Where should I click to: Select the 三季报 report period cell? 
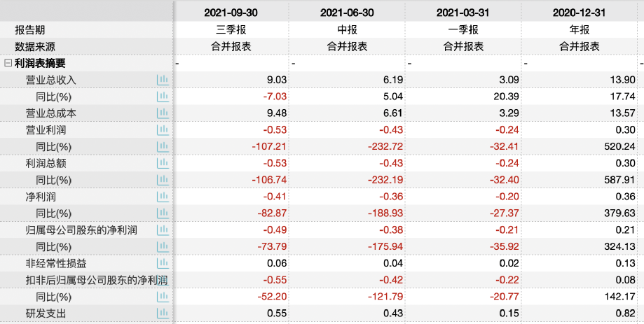coord(231,30)
